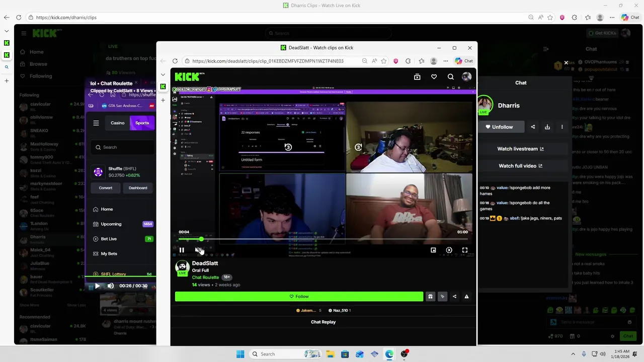Viewport: 644px width, 362px height.
Task: Close the Dharris clip overlay with X
Action: pos(566,63)
